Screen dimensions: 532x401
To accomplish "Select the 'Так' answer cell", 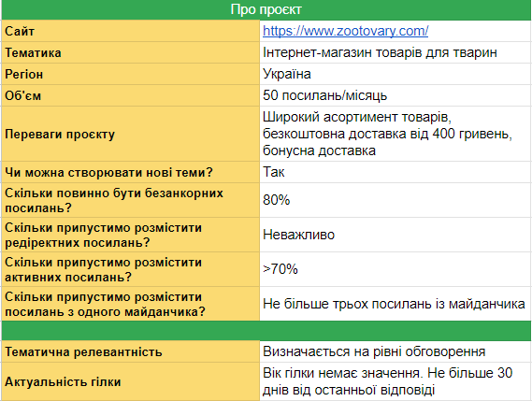I will click(395, 172).
